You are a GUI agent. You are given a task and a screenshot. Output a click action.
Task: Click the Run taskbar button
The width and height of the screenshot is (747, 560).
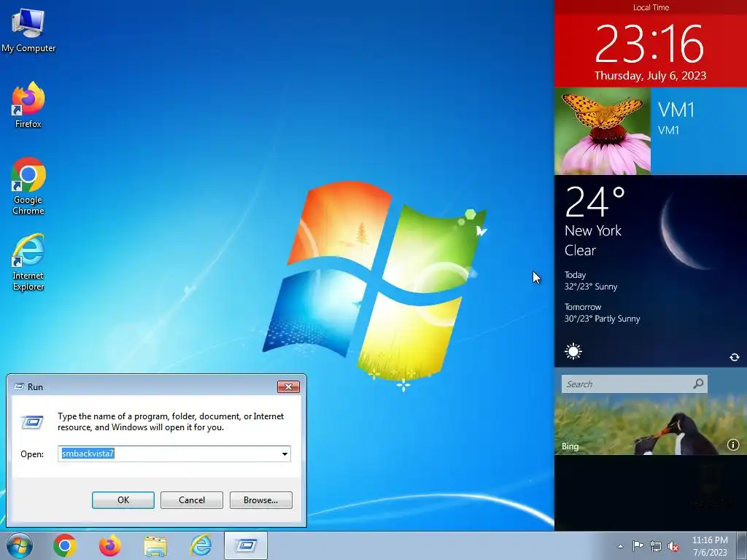click(x=246, y=545)
